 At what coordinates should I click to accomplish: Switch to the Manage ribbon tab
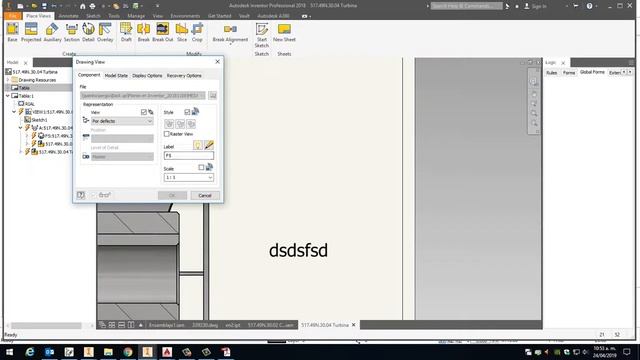(x=136, y=16)
